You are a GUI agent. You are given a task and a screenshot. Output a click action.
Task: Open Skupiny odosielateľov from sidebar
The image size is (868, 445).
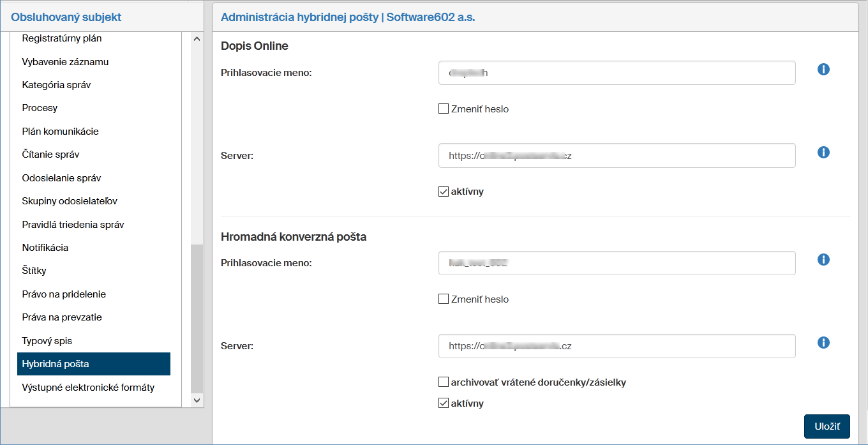tap(70, 201)
